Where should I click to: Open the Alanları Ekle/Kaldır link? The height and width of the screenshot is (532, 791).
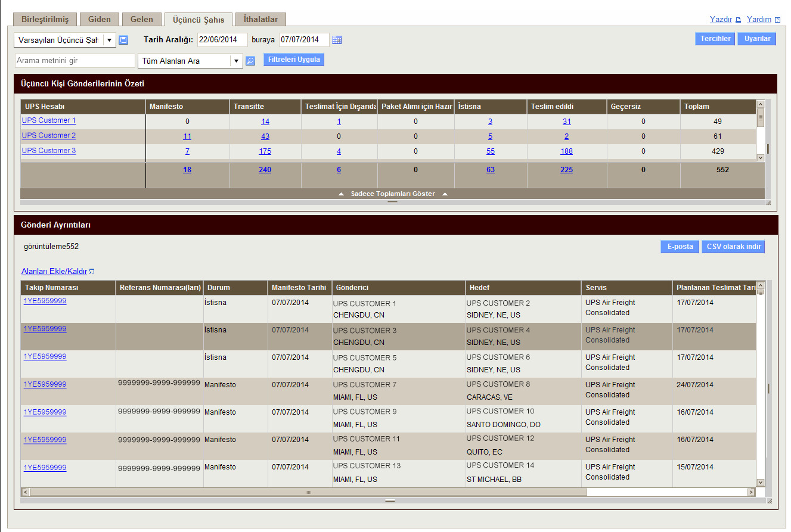[54, 272]
